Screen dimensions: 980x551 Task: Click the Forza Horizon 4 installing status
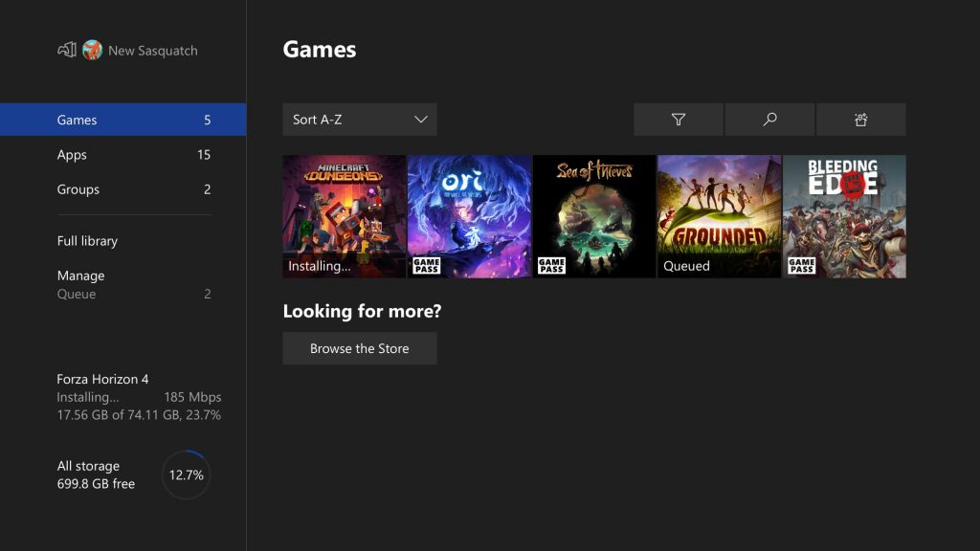(139, 397)
